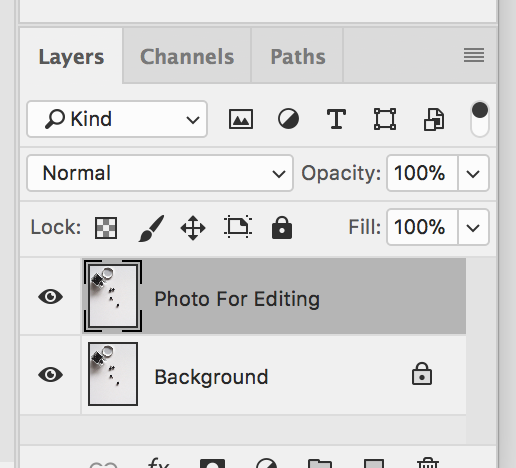Filter for type layers
Viewport: 516px width, 468px height.
tap(336, 119)
